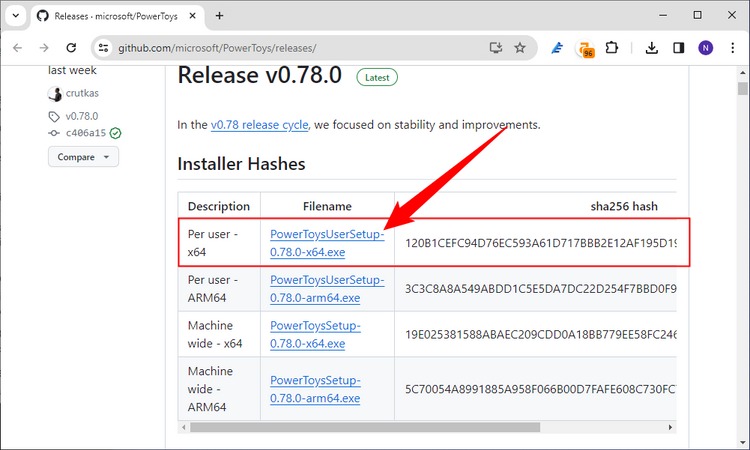Click Machine wide - x64 cell
Screen dimensions: 750x450
coord(219,334)
